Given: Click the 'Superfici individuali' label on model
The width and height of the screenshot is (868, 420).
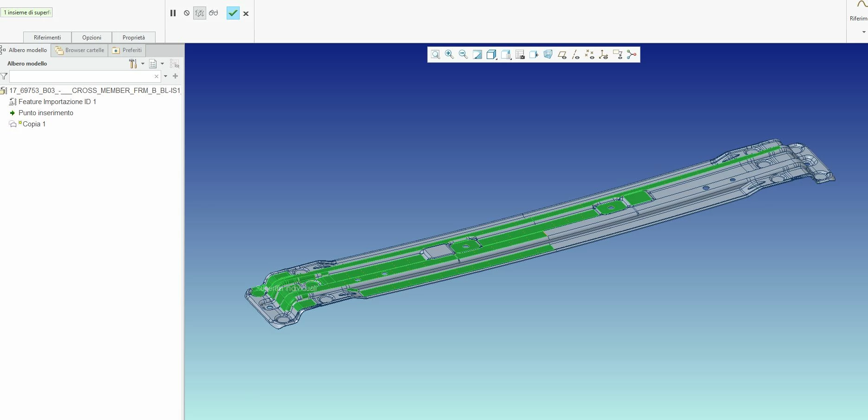Looking at the screenshot, I should (287, 289).
